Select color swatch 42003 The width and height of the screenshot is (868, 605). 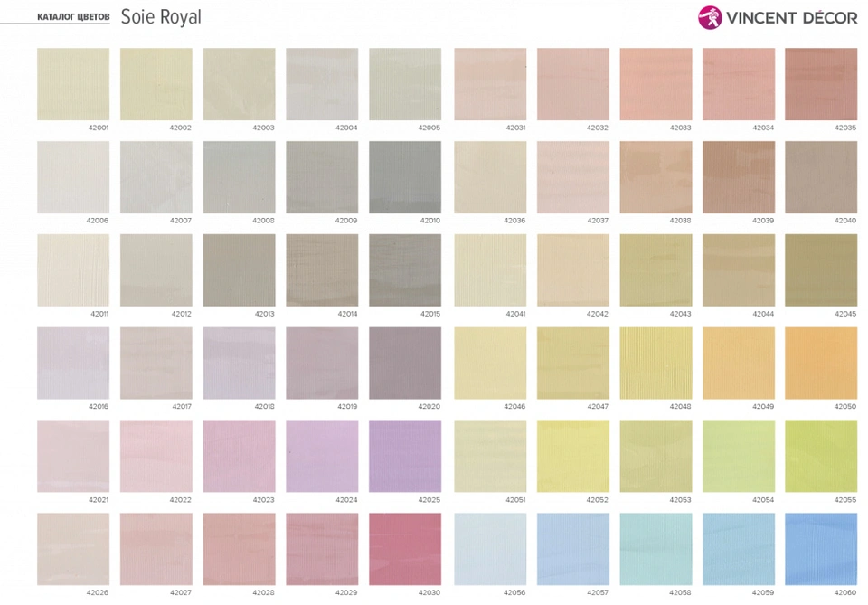click(x=239, y=84)
